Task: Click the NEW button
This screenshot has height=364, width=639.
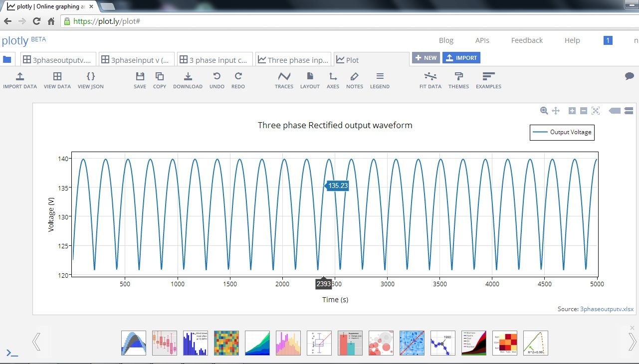Action: [x=426, y=58]
